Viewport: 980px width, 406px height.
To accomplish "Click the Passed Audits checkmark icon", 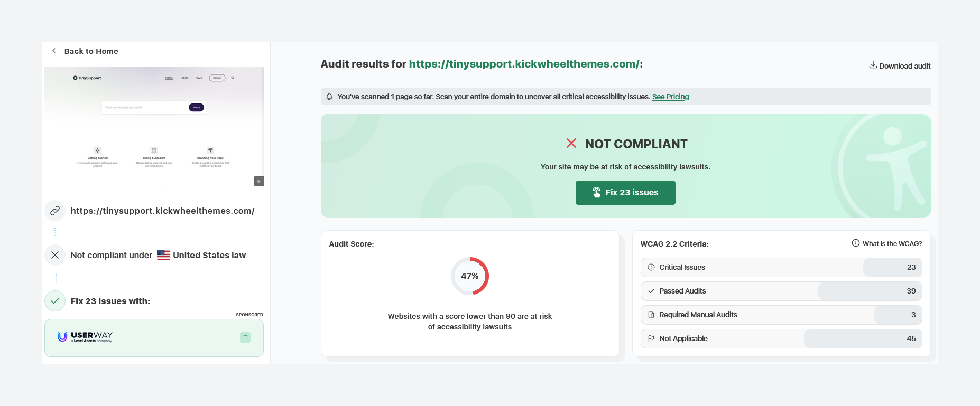I will pyautogui.click(x=651, y=291).
